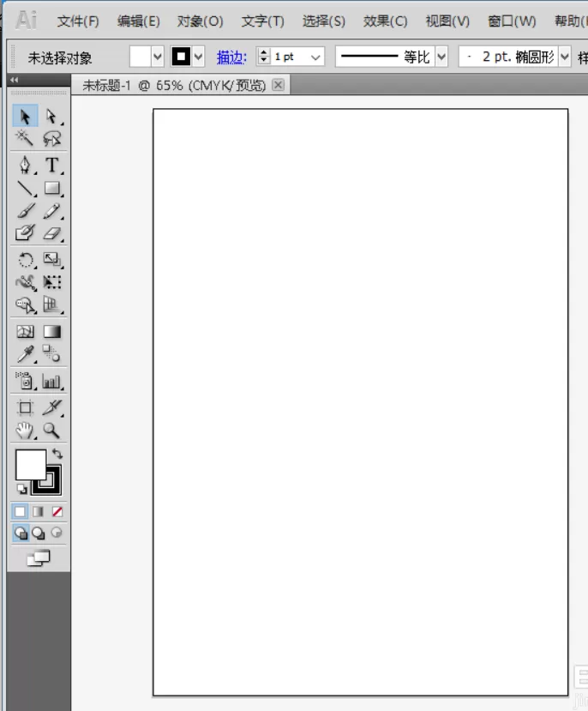Image resolution: width=588 pixels, height=711 pixels.
Task: Select the Line Segment tool
Action: tap(25, 188)
